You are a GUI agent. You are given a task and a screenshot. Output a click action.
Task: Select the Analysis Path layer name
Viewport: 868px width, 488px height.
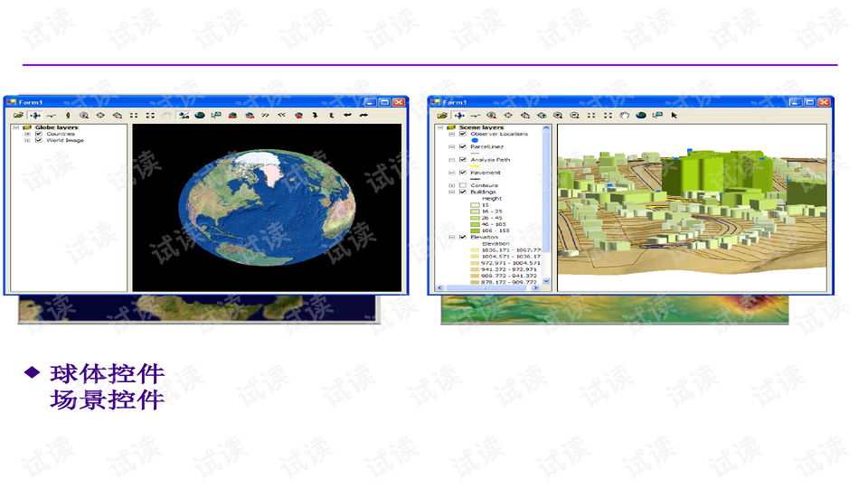[490, 159]
